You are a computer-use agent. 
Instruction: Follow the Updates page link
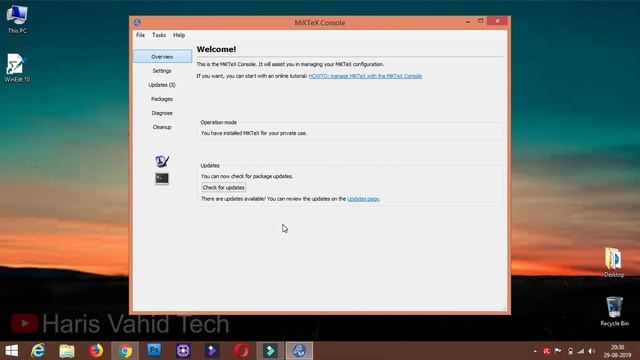[x=363, y=199]
